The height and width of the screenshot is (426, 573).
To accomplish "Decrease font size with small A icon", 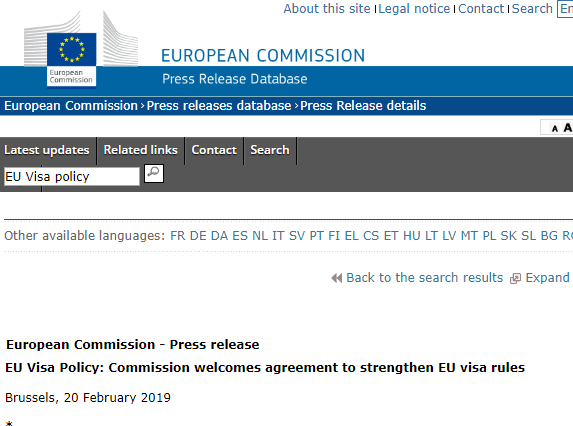I will pos(555,129).
